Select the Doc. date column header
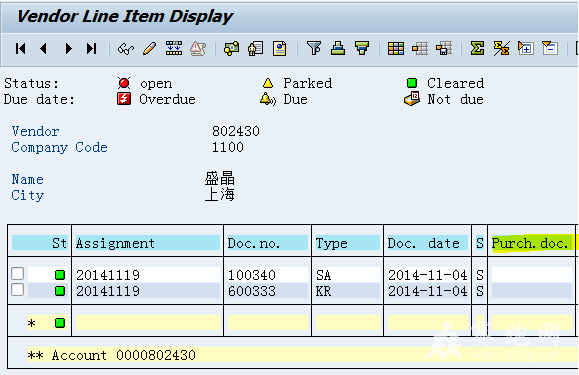Screen dimensions: 579x375 (x=428, y=243)
